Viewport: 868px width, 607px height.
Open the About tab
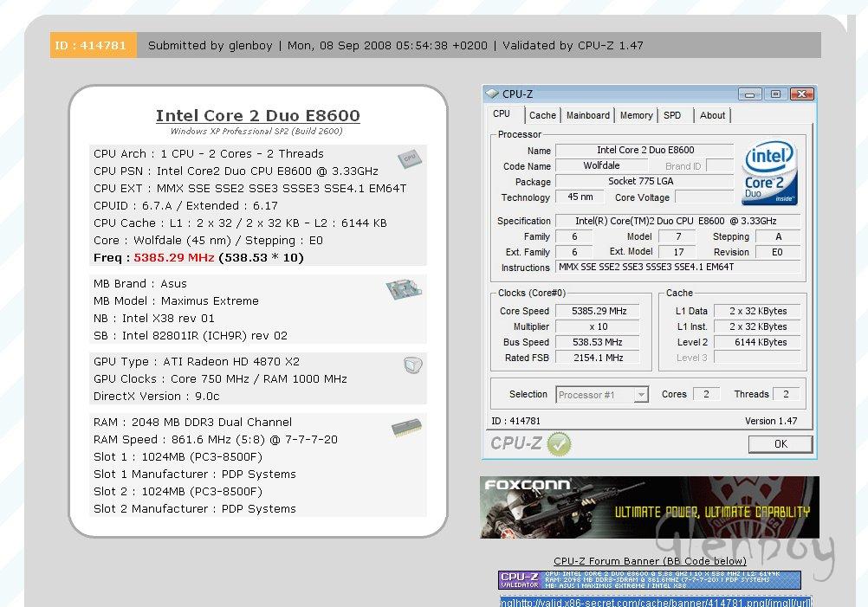[712, 115]
